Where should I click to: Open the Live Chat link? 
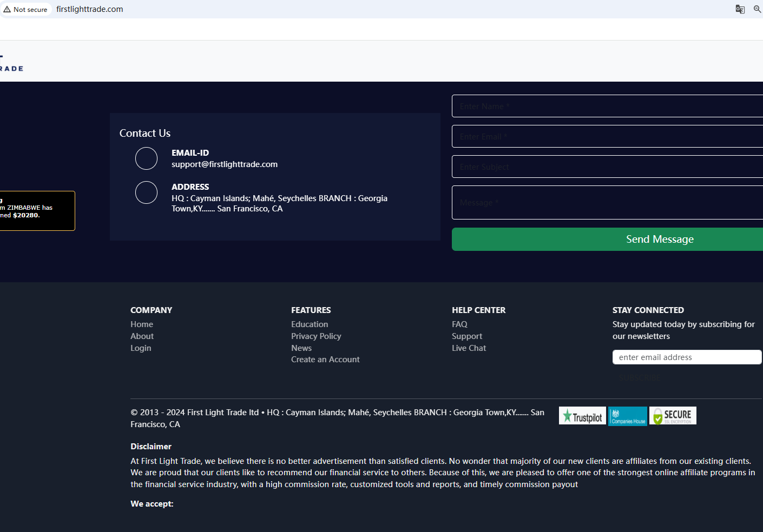point(469,348)
